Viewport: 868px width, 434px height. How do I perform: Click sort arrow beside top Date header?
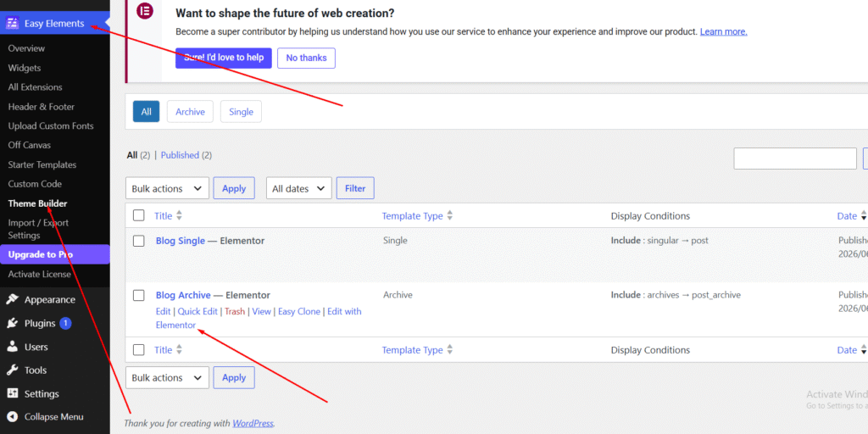pyautogui.click(x=863, y=216)
